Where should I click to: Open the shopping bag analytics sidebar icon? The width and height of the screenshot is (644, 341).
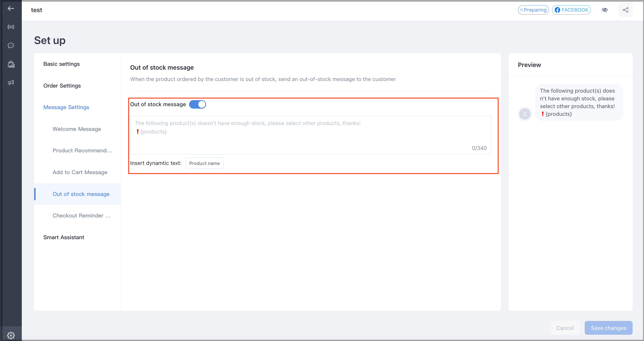pos(11,64)
